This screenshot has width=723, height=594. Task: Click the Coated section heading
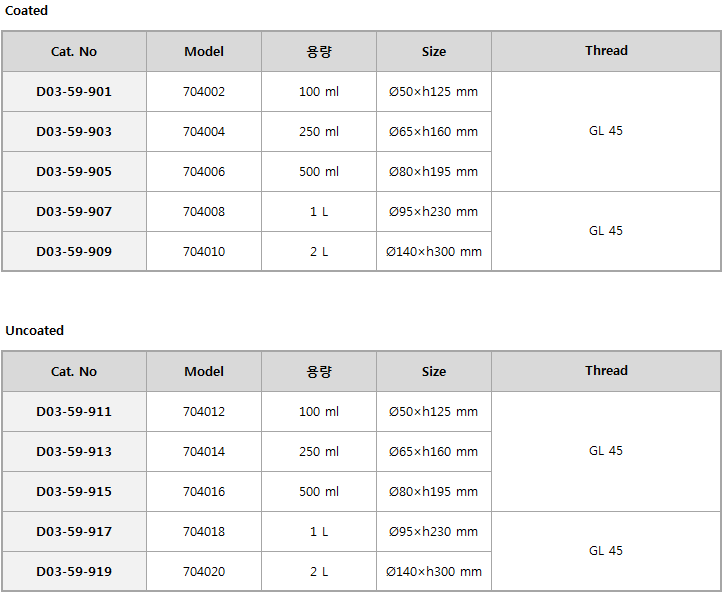coord(26,11)
